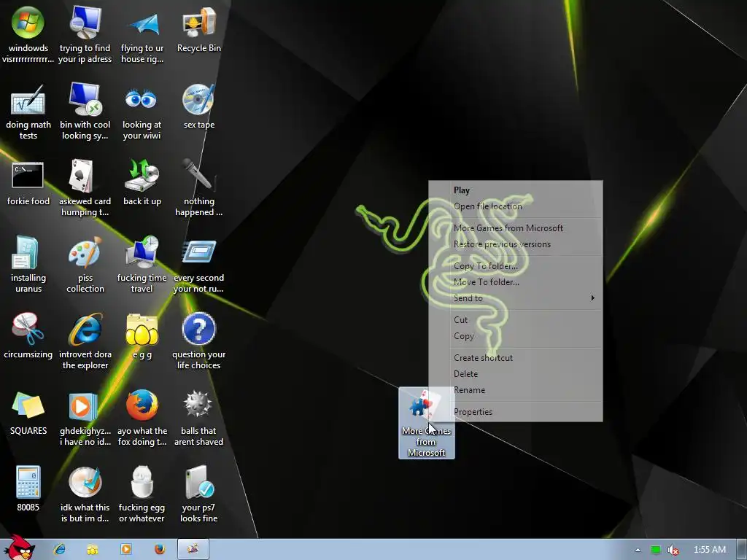The image size is (747, 560).
Task: Choose Copy To folder... in context menu
Action: coord(516,266)
